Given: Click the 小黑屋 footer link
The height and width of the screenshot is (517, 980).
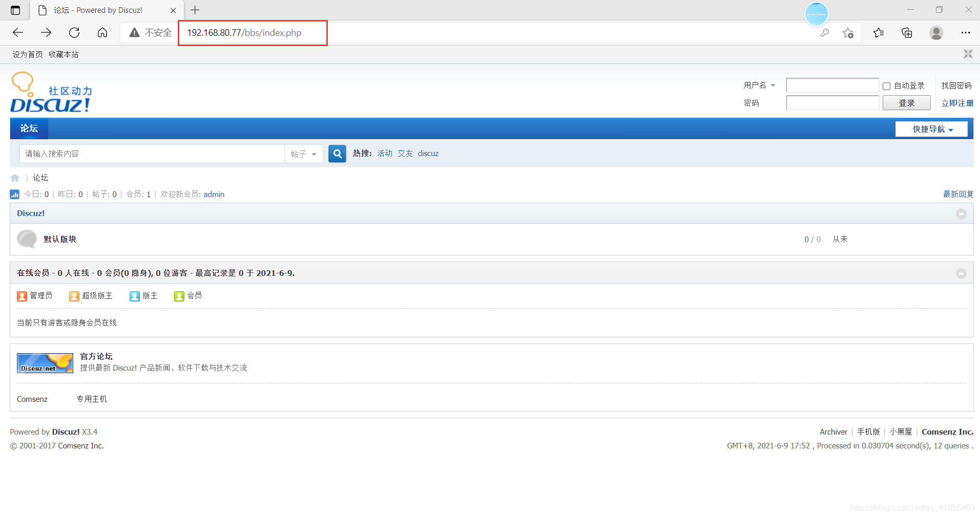Looking at the screenshot, I should [x=901, y=432].
